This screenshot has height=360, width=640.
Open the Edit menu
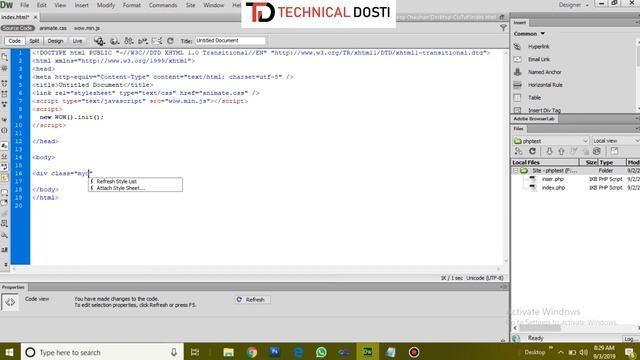point(42,5)
